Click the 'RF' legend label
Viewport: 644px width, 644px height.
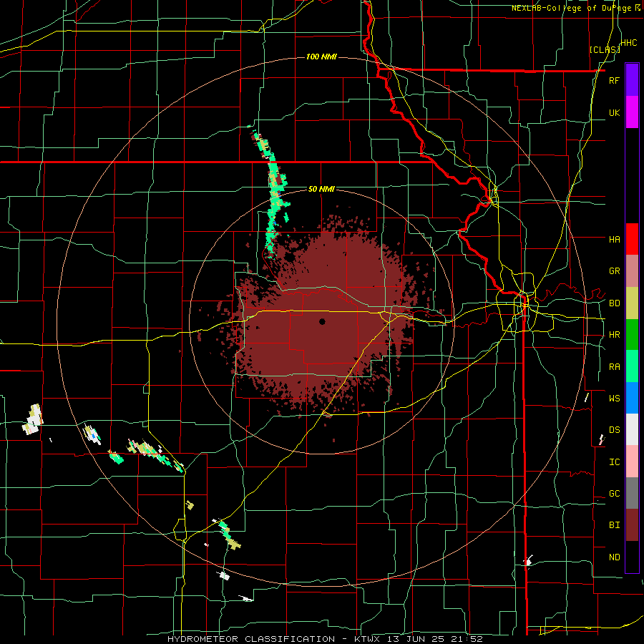(x=614, y=80)
